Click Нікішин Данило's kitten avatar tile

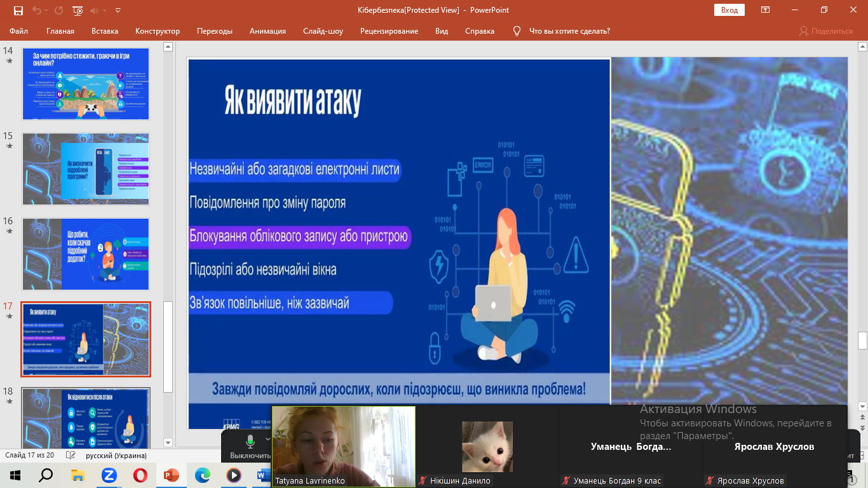pyautogui.click(x=487, y=447)
